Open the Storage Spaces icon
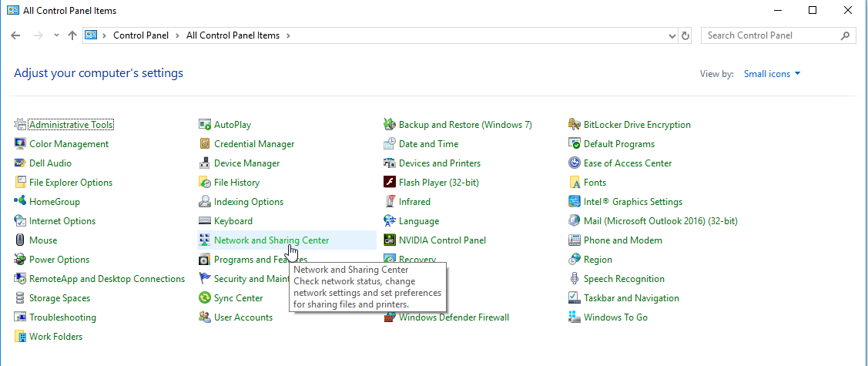The height and width of the screenshot is (366, 868). click(x=20, y=298)
